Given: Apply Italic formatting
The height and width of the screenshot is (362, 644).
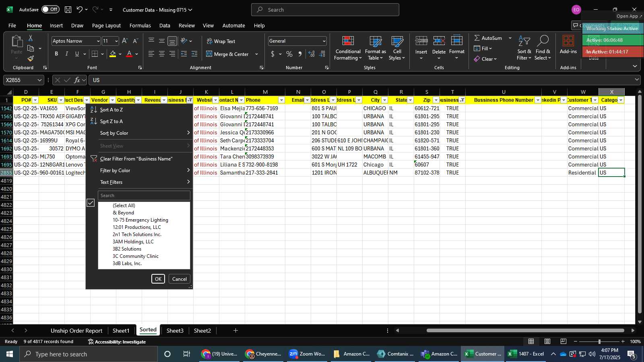Looking at the screenshot, I should click(x=67, y=54).
